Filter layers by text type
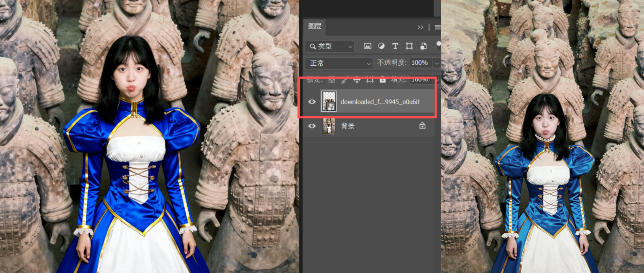 point(395,46)
